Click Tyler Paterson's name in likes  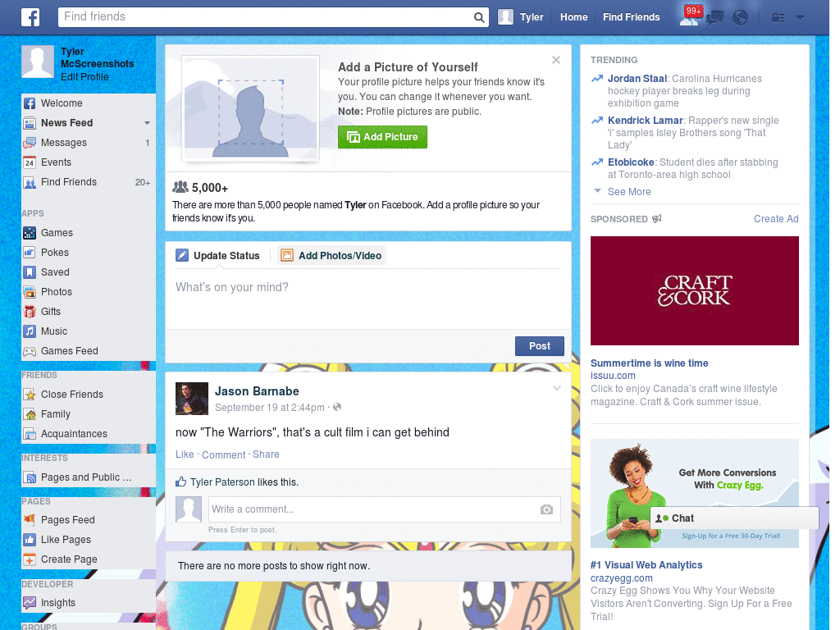222,482
